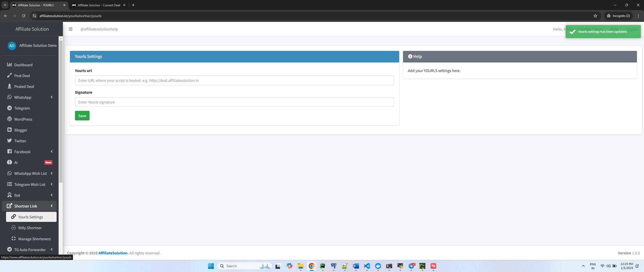Click the Affiliate Solution brand title
644x272 pixels.
(32, 29)
